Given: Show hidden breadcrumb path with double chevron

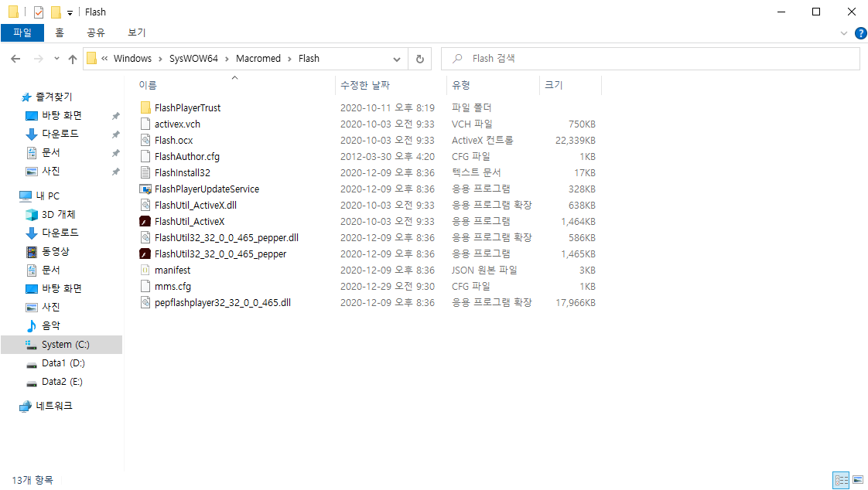Looking at the screenshot, I should tap(104, 59).
